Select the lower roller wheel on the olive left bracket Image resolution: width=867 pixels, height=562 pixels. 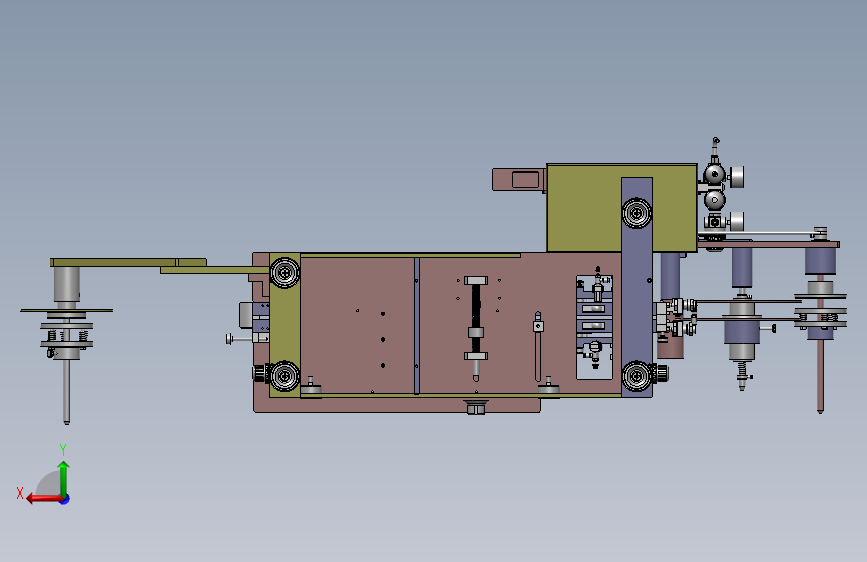pyautogui.click(x=285, y=376)
